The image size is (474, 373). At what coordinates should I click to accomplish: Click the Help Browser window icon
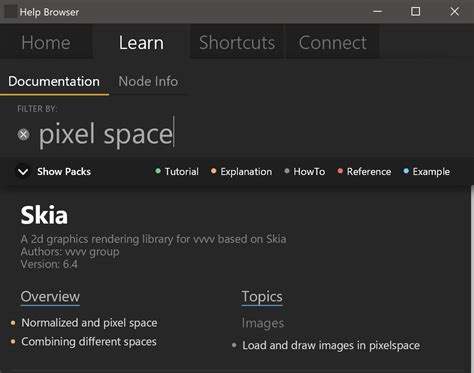click(x=10, y=12)
